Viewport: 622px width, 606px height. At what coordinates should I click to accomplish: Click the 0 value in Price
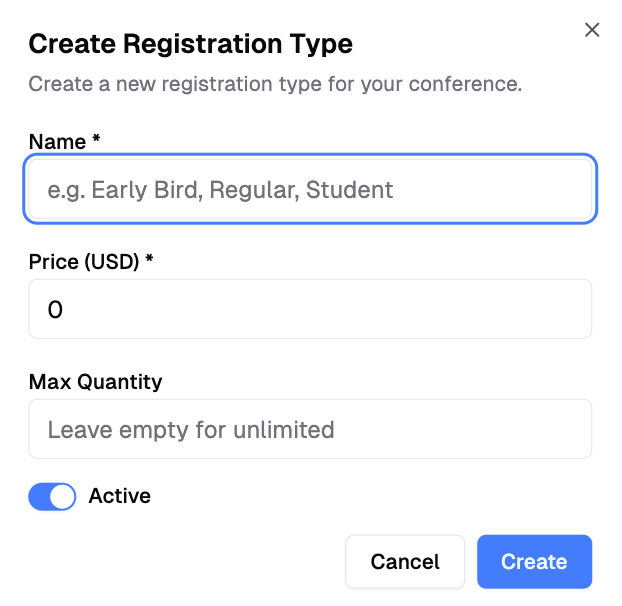click(x=55, y=310)
